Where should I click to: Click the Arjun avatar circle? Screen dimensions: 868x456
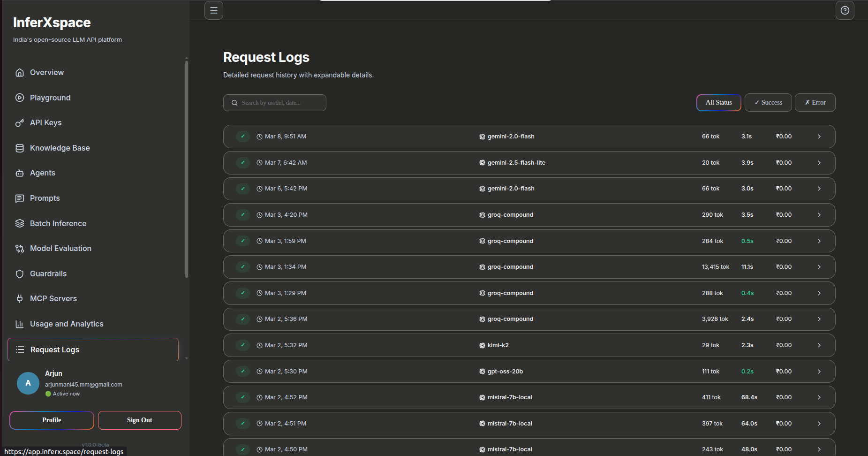coord(28,383)
